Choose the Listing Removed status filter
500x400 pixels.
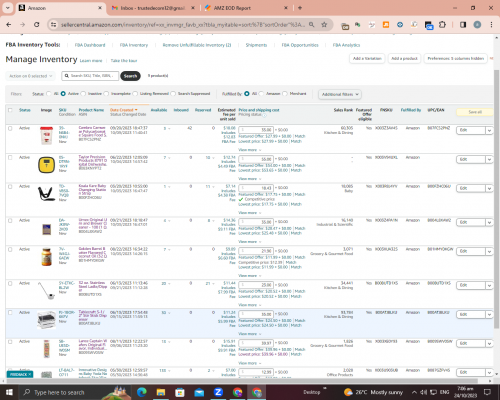pyautogui.click(x=135, y=94)
